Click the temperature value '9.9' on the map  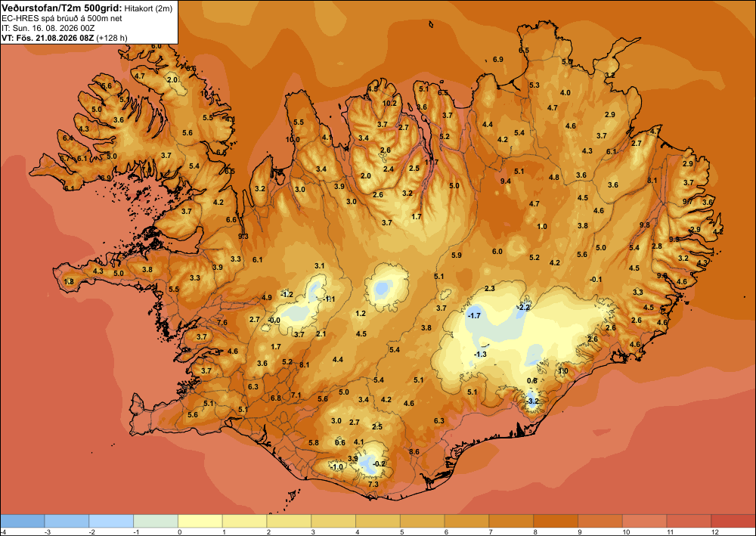674,240
